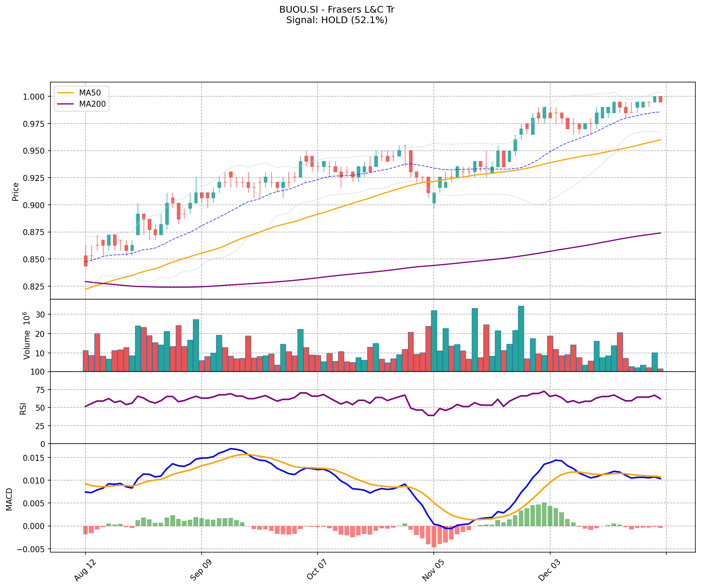Click the Signal: HOLD (52.1%) text
The image size is (701, 588).
click(x=337, y=20)
